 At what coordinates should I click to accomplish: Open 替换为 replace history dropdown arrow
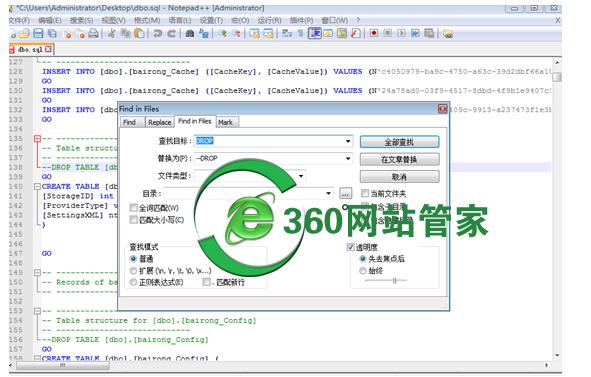[x=348, y=158]
